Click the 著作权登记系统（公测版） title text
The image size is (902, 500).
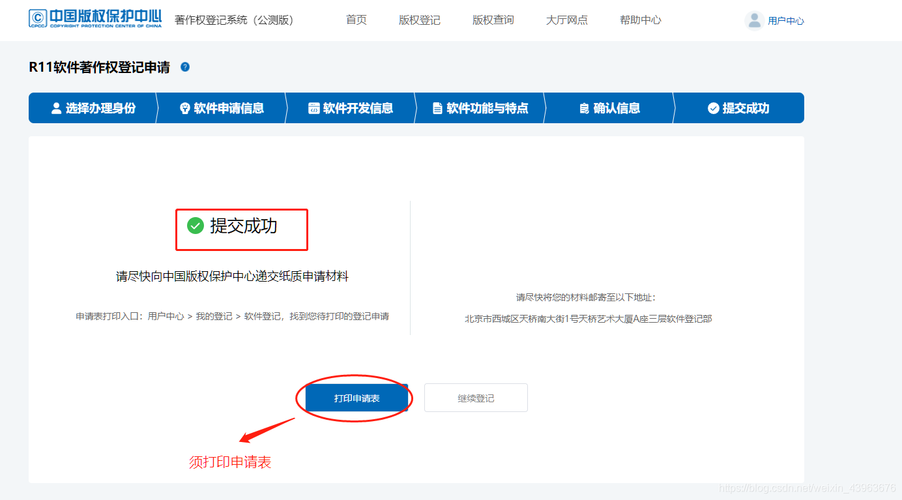[x=234, y=20]
